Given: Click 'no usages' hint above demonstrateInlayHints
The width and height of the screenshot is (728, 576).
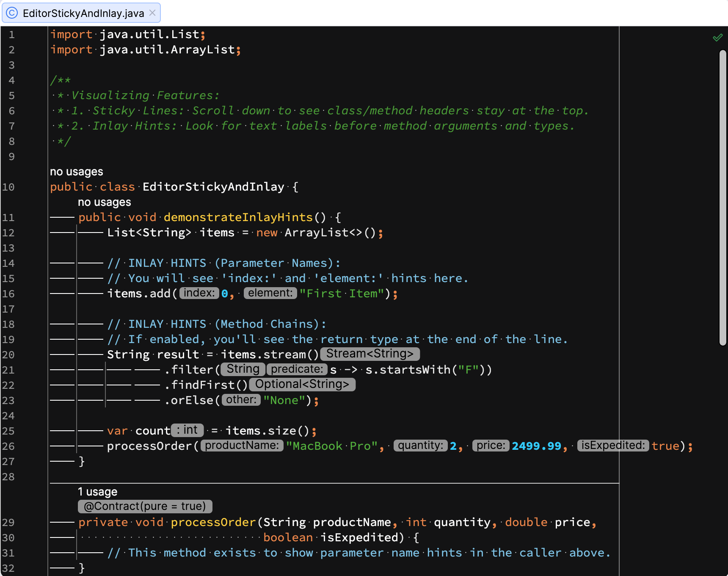Looking at the screenshot, I should [105, 202].
